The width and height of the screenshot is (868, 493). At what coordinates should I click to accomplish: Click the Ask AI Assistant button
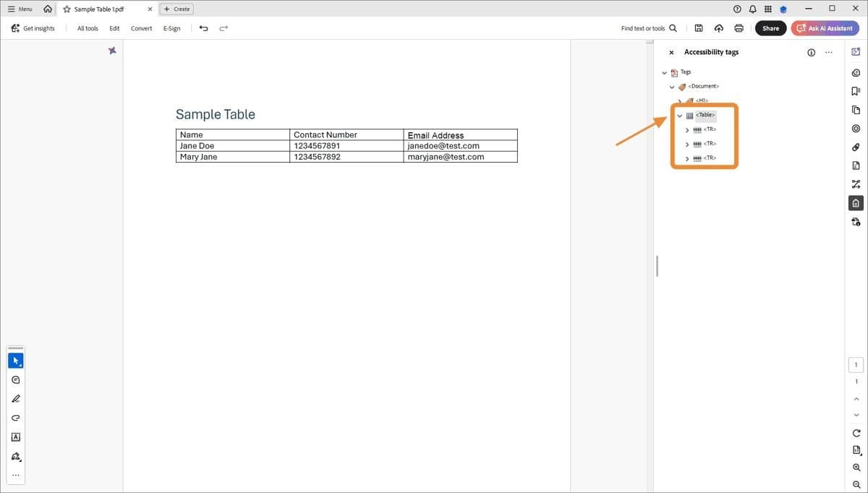coord(825,28)
